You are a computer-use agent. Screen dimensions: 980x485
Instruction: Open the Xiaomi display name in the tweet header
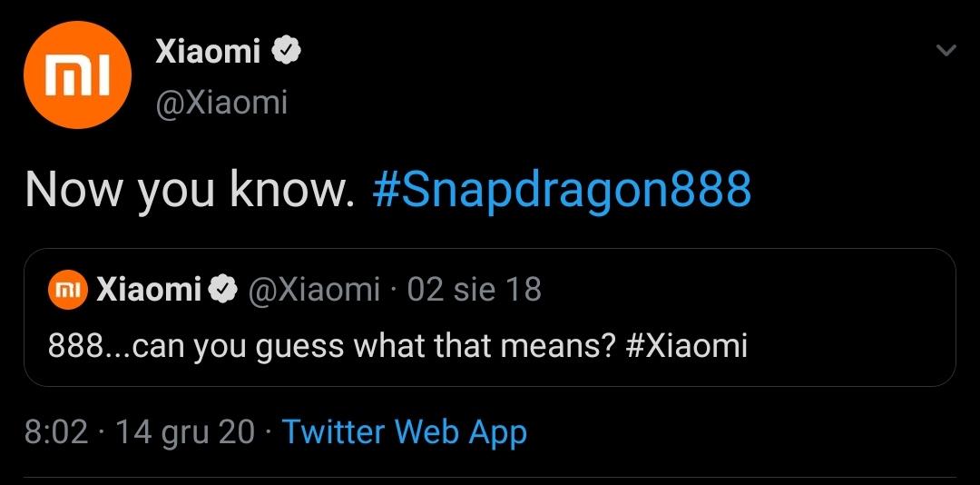point(208,53)
